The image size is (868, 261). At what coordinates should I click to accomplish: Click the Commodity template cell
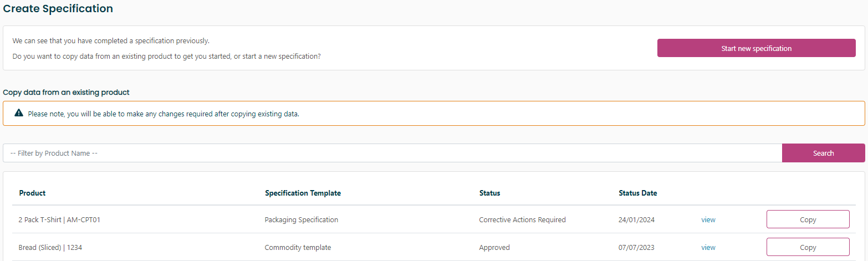[x=298, y=247]
